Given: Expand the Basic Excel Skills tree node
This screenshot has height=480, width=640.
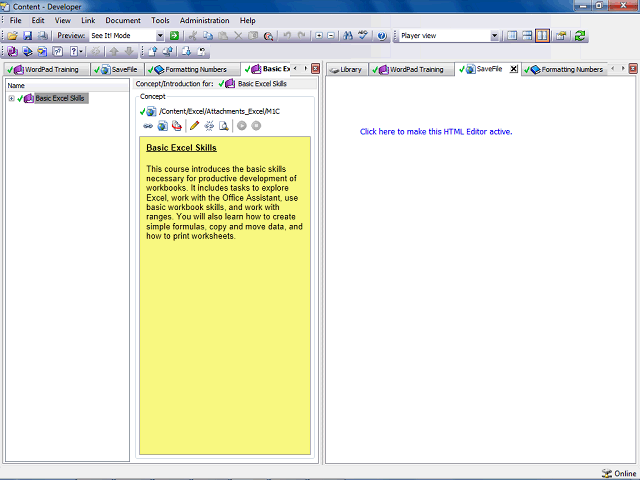Looking at the screenshot, I should [11, 98].
